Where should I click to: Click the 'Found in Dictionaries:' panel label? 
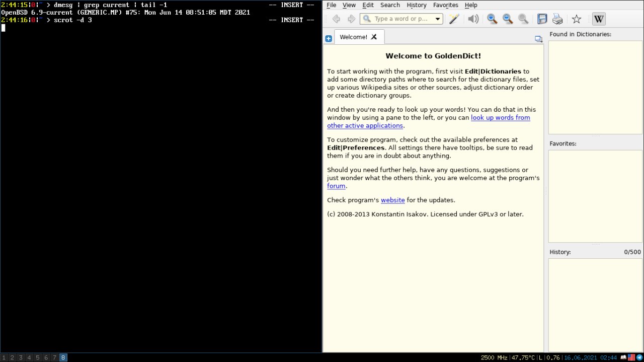[580, 34]
